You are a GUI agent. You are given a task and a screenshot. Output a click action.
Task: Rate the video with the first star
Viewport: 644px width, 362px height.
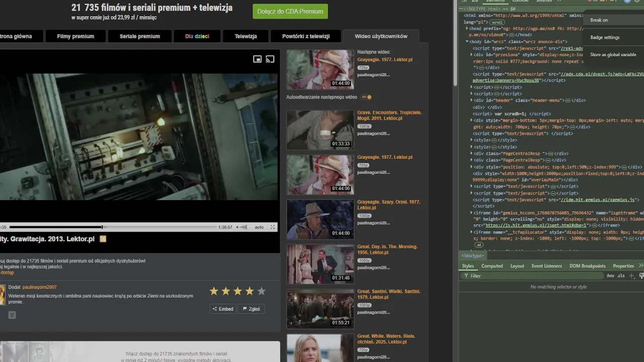coord(214,291)
